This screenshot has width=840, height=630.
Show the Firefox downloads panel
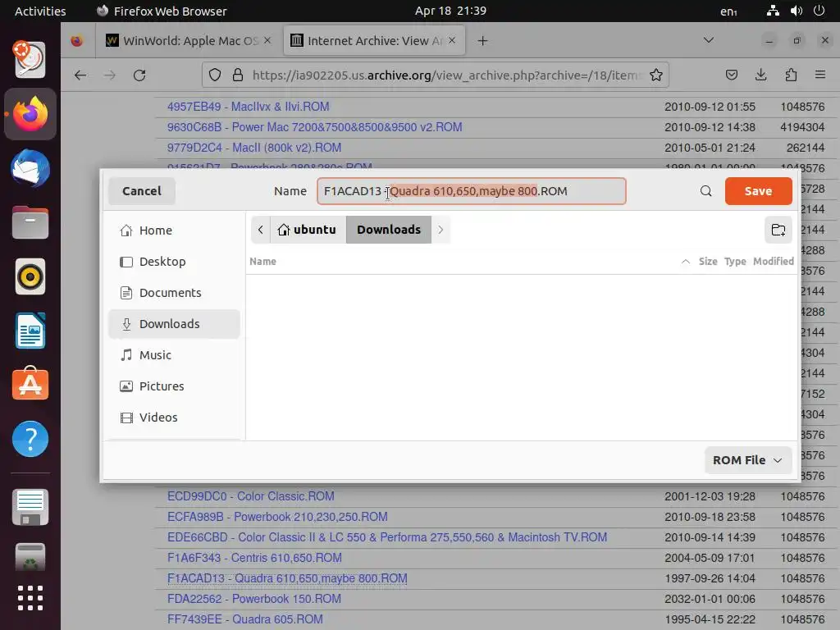(x=760, y=75)
